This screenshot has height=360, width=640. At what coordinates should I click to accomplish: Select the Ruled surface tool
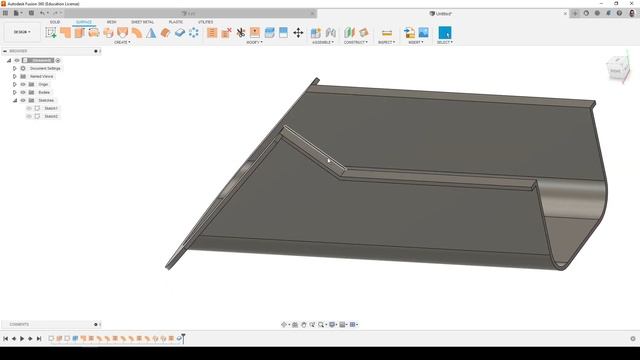click(x=137, y=33)
